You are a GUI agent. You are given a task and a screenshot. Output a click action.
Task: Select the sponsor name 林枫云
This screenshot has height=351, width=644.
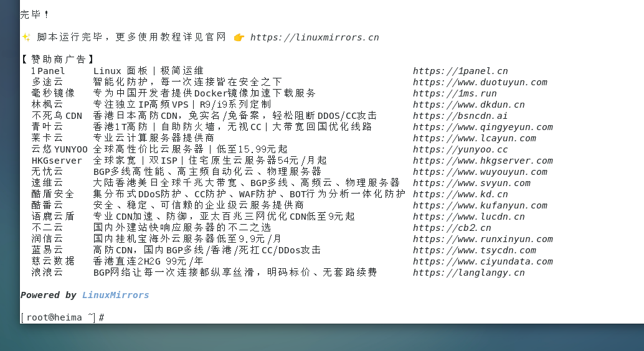47,105
